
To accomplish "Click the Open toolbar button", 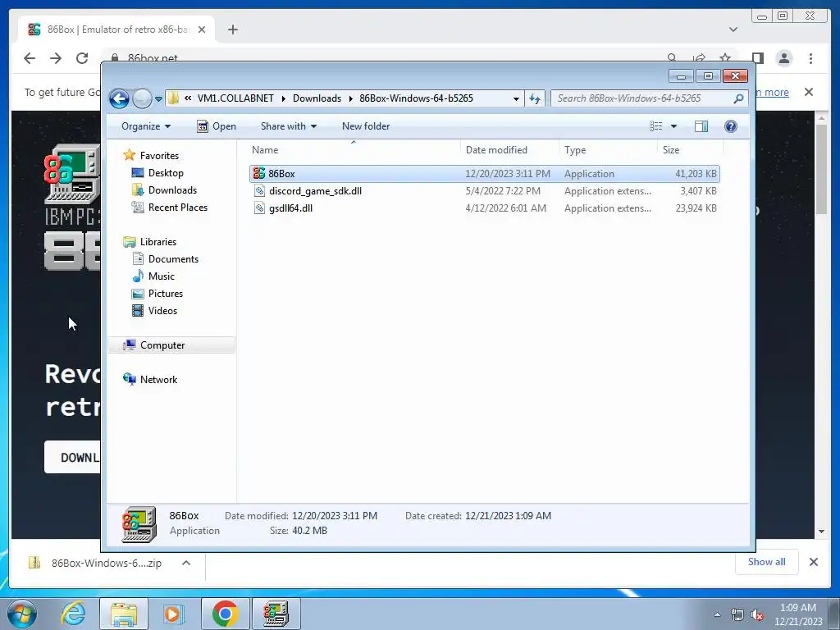I will tap(217, 126).
